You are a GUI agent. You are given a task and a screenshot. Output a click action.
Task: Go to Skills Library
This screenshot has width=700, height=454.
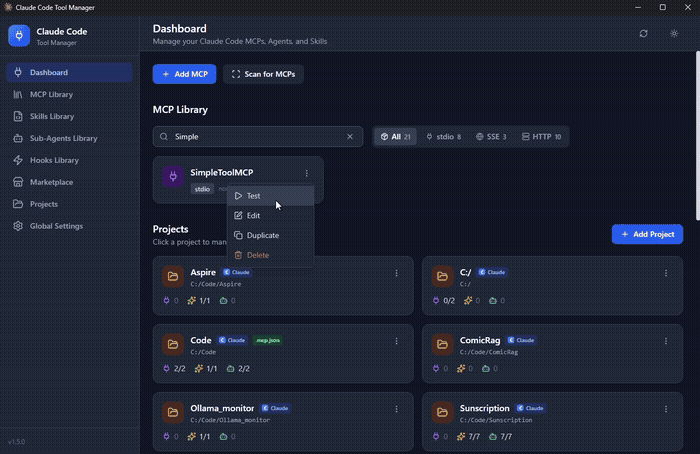tap(69, 116)
